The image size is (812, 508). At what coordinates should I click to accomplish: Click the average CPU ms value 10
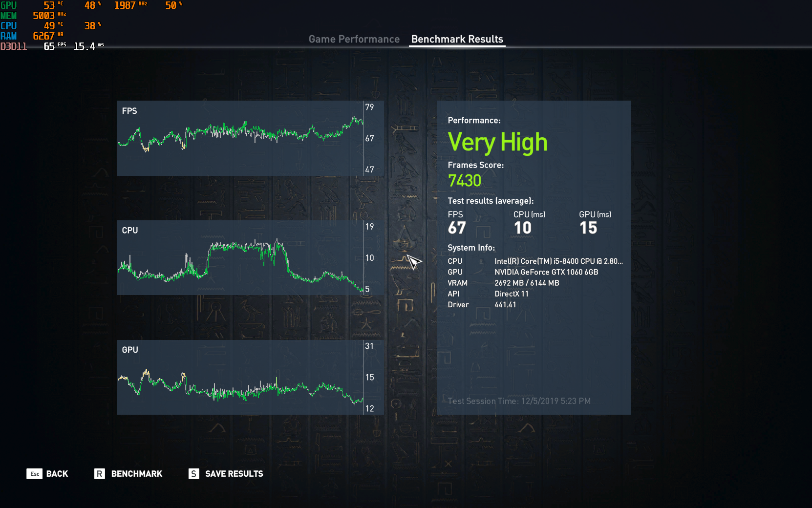[x=522, y=228]
